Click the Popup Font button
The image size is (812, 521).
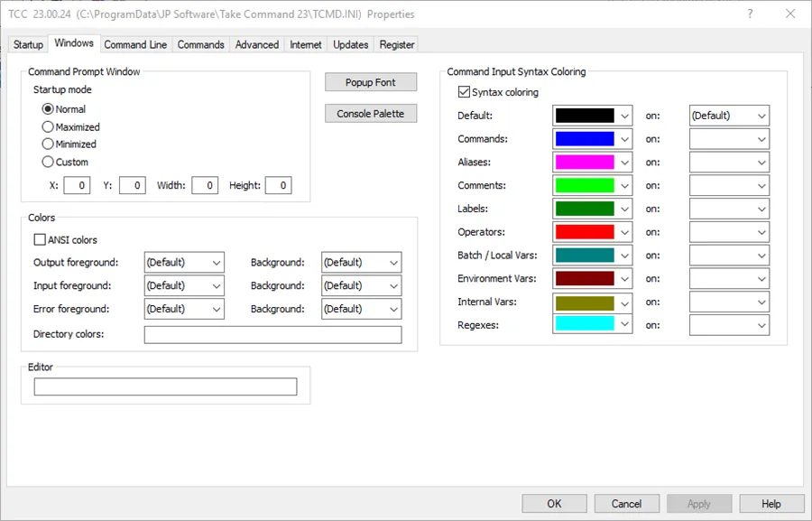pos(371,81)
